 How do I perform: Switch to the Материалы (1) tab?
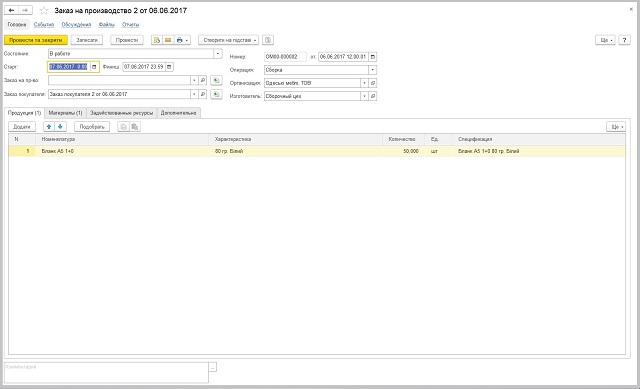pos(65,113)
